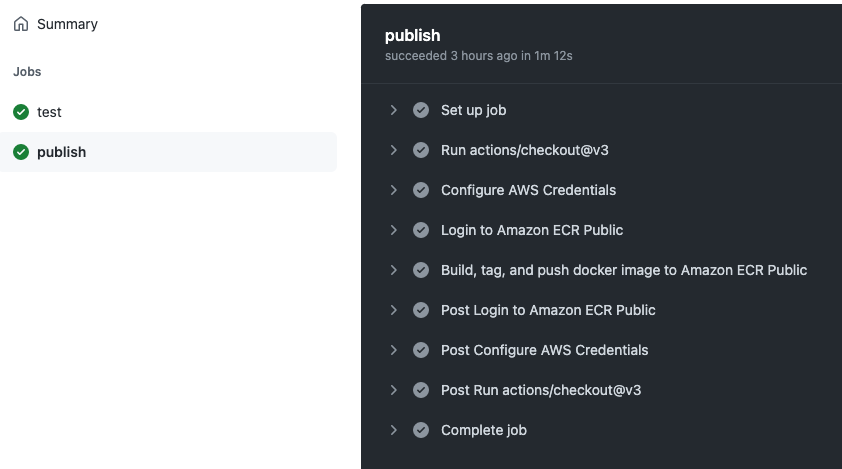
Task: Click the Configure AWS Credentials step label
Action: (528, 190)
